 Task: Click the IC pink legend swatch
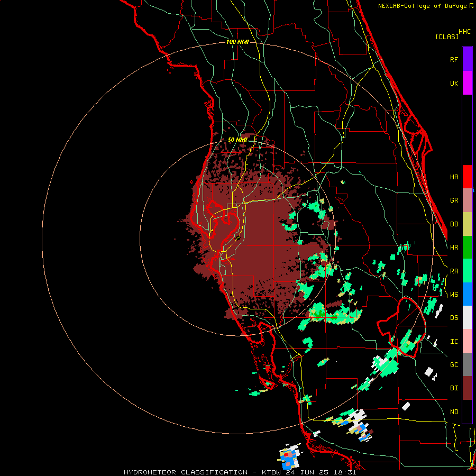[x=467, y=341]
